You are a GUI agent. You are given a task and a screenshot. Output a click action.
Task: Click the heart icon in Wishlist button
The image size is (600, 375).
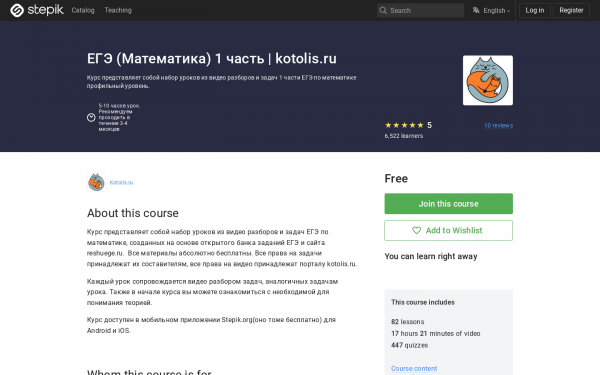tap(416, 230)
